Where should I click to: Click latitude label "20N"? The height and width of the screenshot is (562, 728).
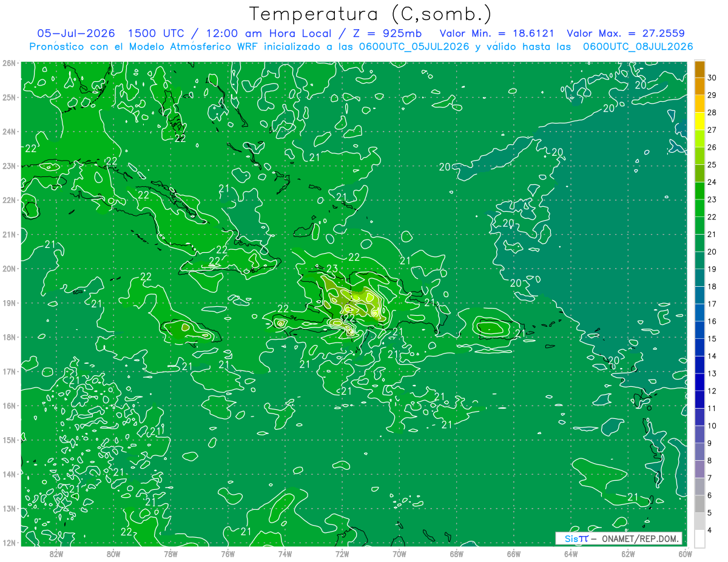(x=8, y=269)
